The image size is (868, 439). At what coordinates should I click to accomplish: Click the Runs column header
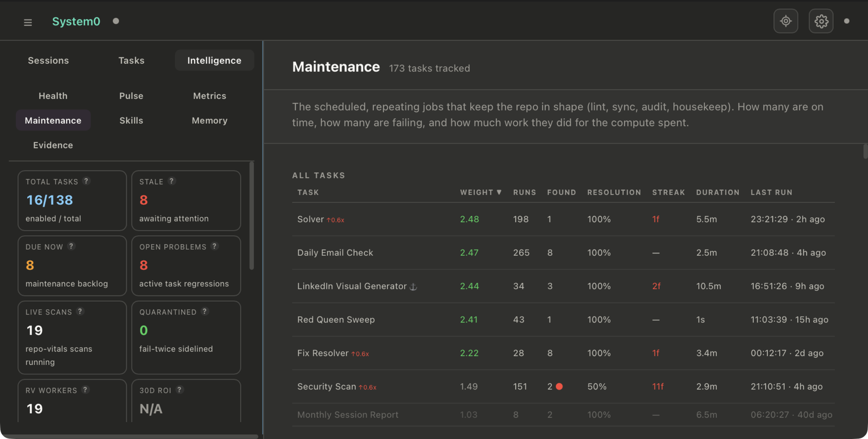coord(525,192)
